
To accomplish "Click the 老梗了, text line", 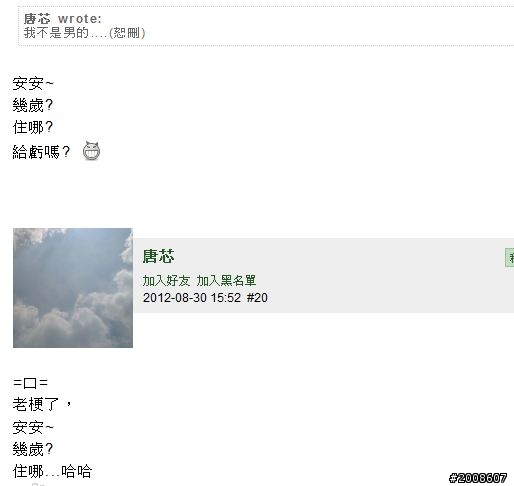I will (42, 404).
